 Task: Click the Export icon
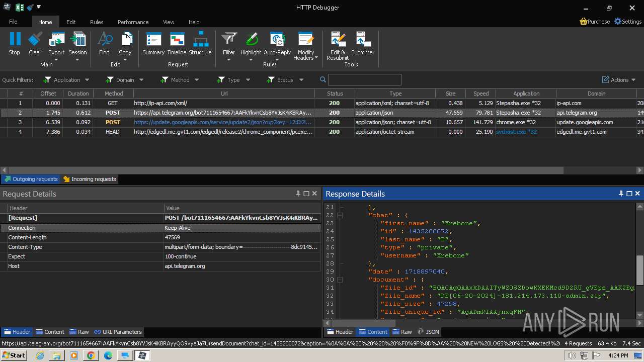coord(56,39)
